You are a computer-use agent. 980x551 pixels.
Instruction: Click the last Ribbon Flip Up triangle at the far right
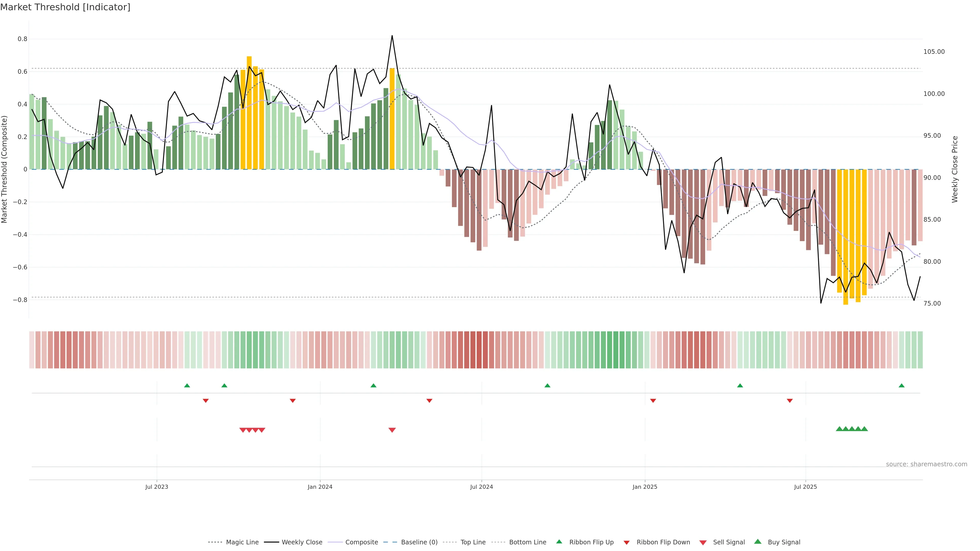tap(901, 386)
